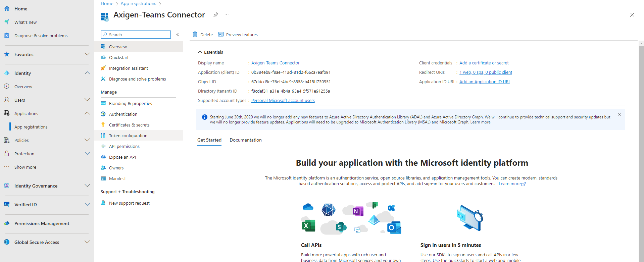
Task: Select the Get Started tab
Action: coord(209,140)
